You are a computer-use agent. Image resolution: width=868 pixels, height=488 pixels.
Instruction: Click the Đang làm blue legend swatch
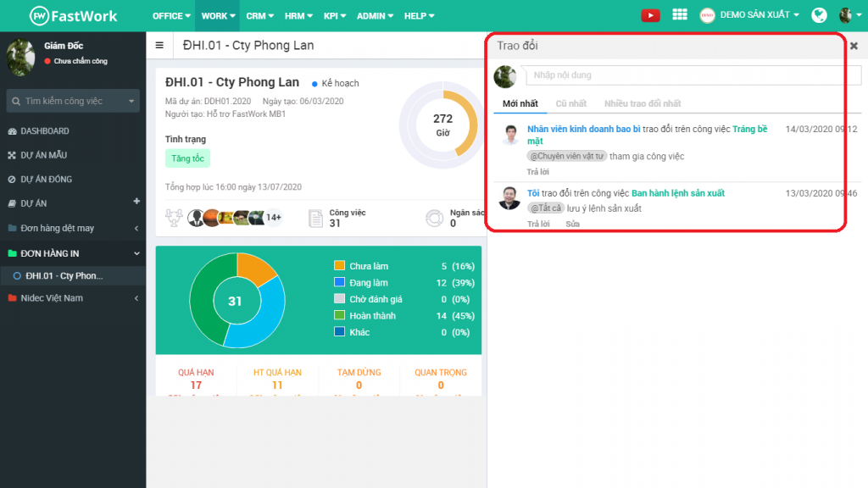point(339,282)
